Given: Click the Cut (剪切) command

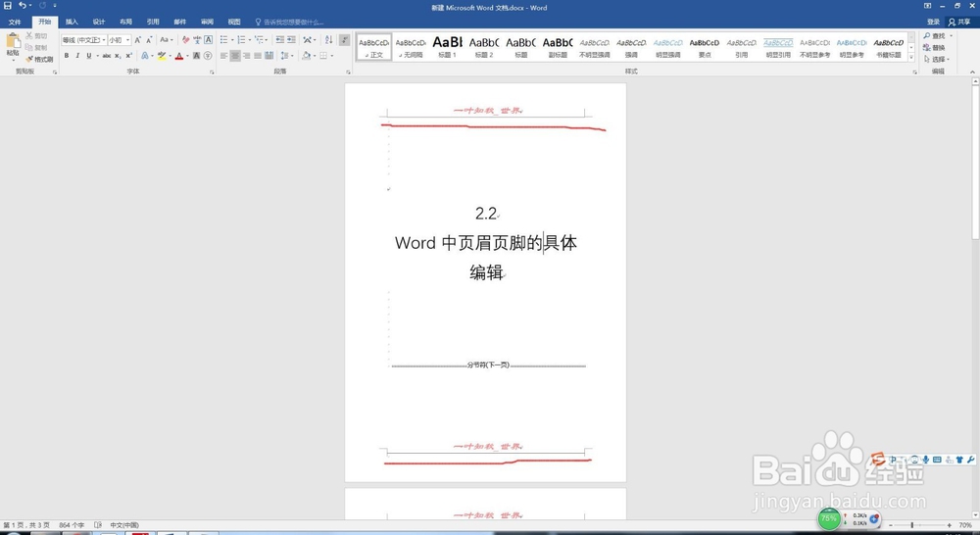Looking at the screenshot, I should 37,36.
